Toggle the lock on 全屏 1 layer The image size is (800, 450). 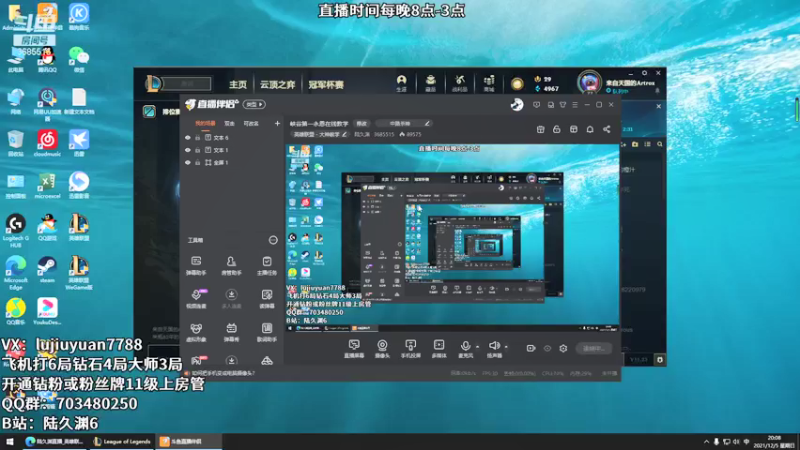197,162
